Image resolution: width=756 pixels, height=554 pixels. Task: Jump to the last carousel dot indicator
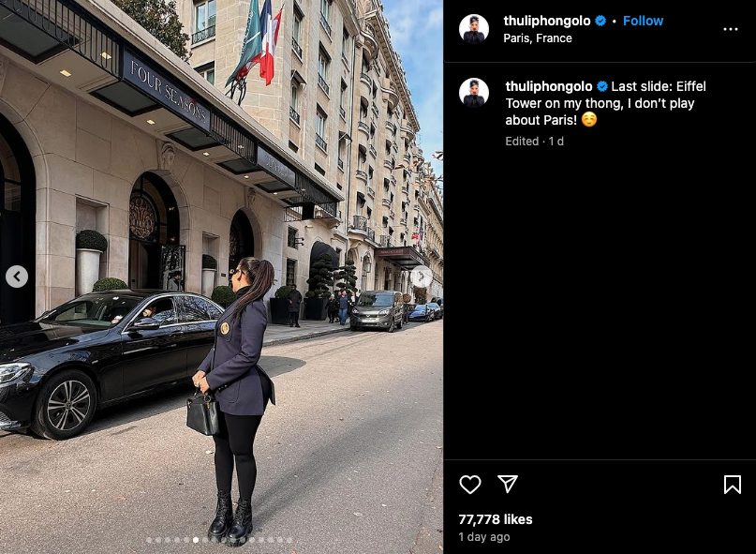pos(289,540)
